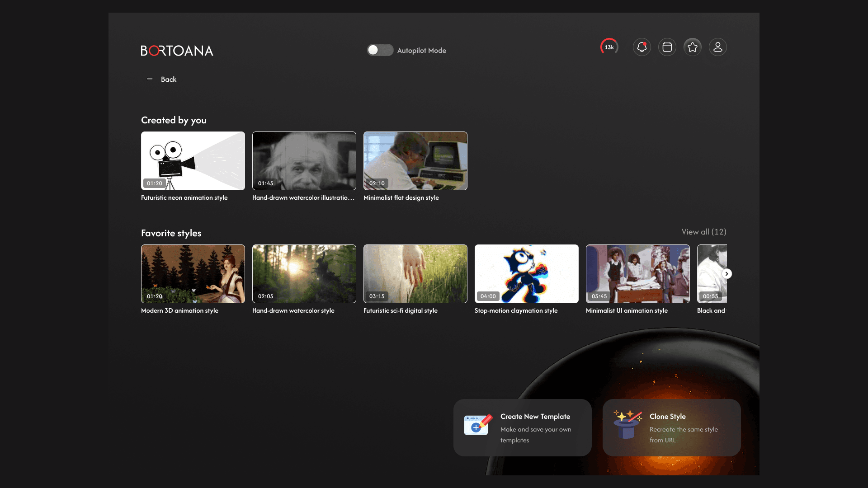
Task: Open Futuristic neon animation style thumbnail
Action: (193, 161)
